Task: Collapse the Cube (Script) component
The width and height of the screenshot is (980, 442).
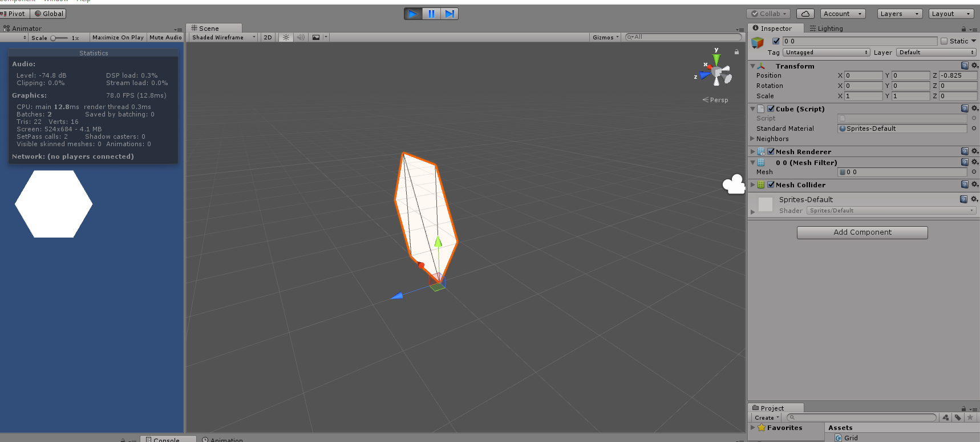Action: [x=752, y=109]
